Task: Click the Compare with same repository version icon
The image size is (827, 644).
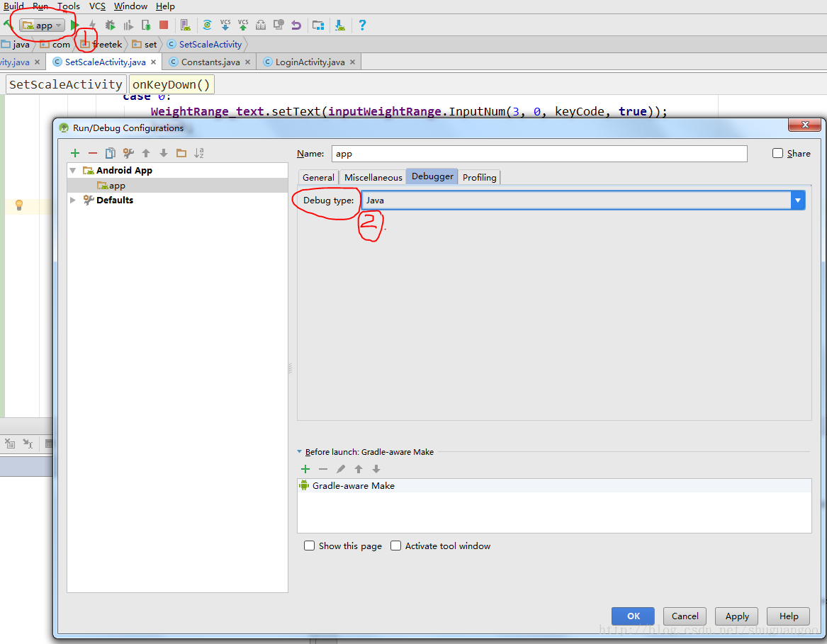Action: (261, 25)
